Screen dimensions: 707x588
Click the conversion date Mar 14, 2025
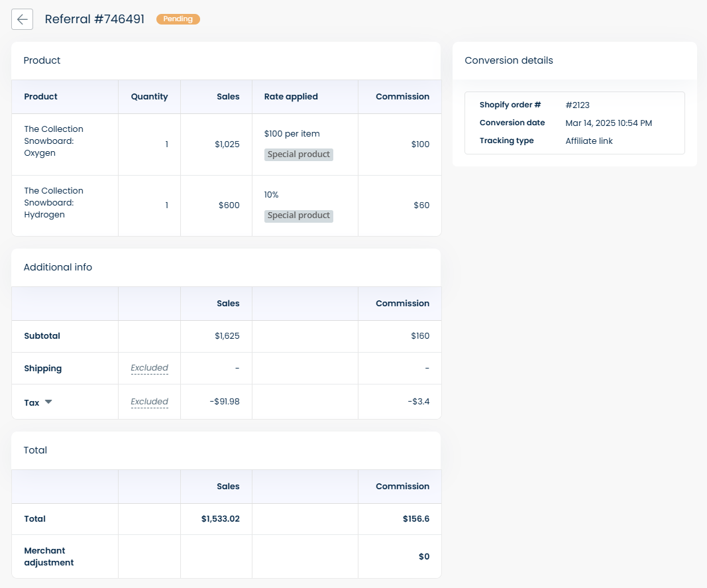point(608,123)
